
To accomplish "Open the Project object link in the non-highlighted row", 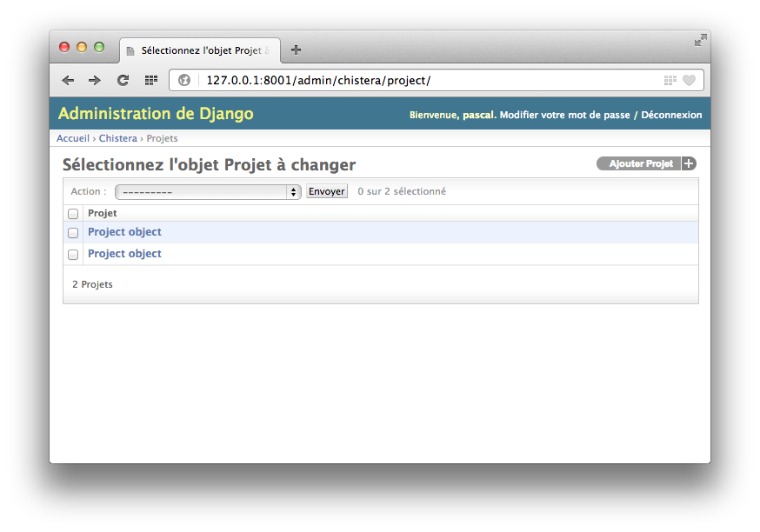I will (x=124, y=254).
